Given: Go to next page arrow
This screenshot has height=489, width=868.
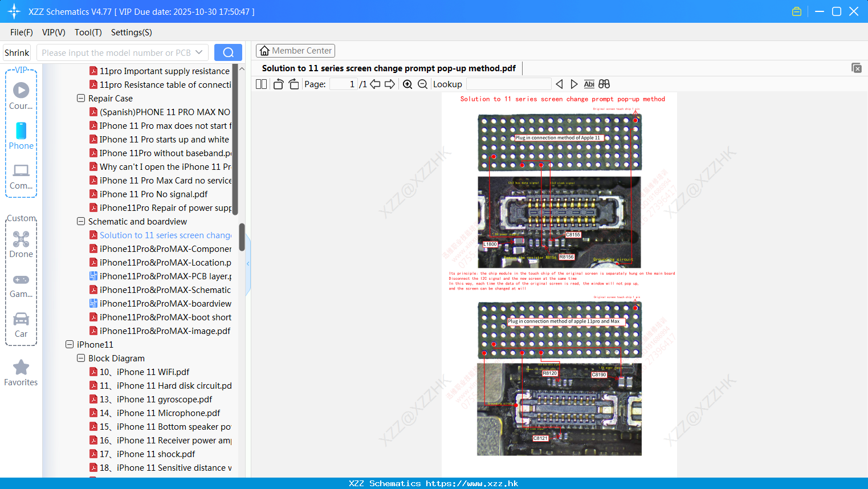Looking at the screenshot, I should pyautogui.click(x=390, y=84).
